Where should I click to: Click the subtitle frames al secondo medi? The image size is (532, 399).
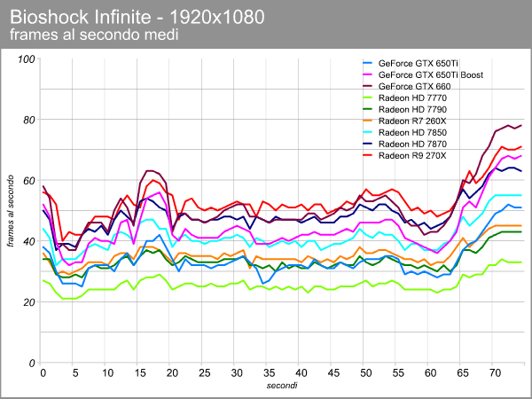(x=94, y=35)
